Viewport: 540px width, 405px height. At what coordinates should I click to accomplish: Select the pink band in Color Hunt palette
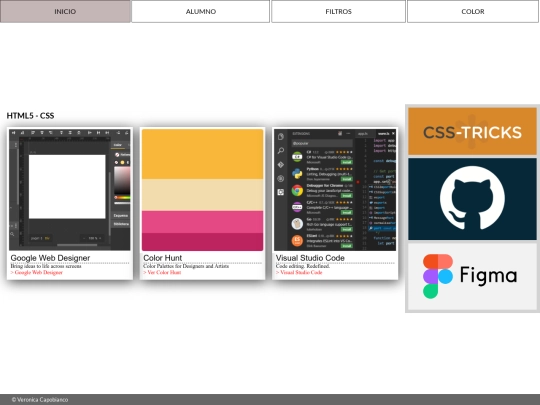[x=202, y=222]
